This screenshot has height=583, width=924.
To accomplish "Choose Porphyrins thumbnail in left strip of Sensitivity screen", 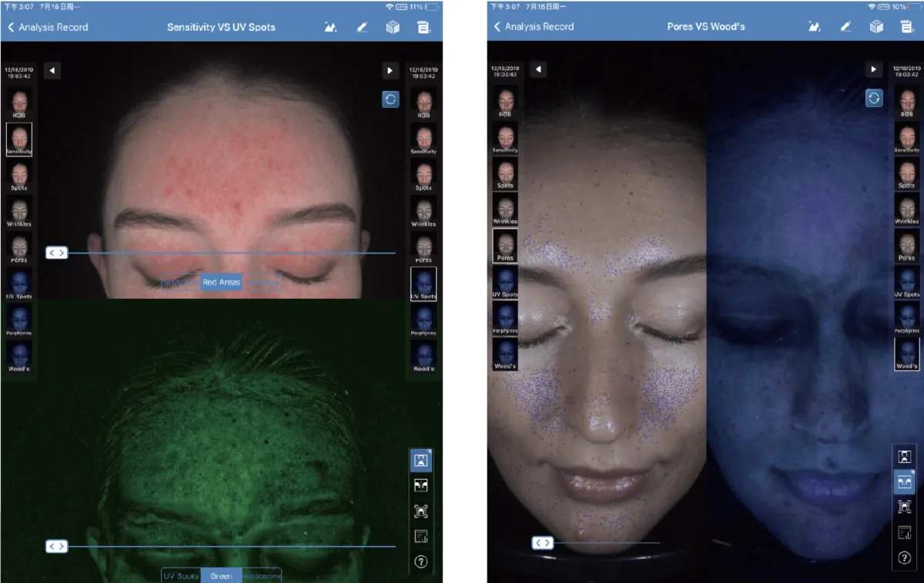I will click(20, 320).
